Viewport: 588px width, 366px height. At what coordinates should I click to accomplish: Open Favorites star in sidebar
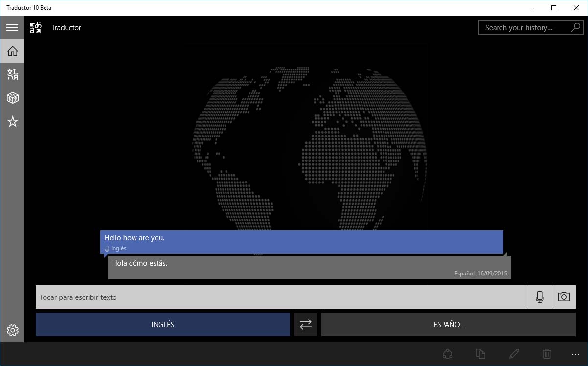[x=12, y=121]
